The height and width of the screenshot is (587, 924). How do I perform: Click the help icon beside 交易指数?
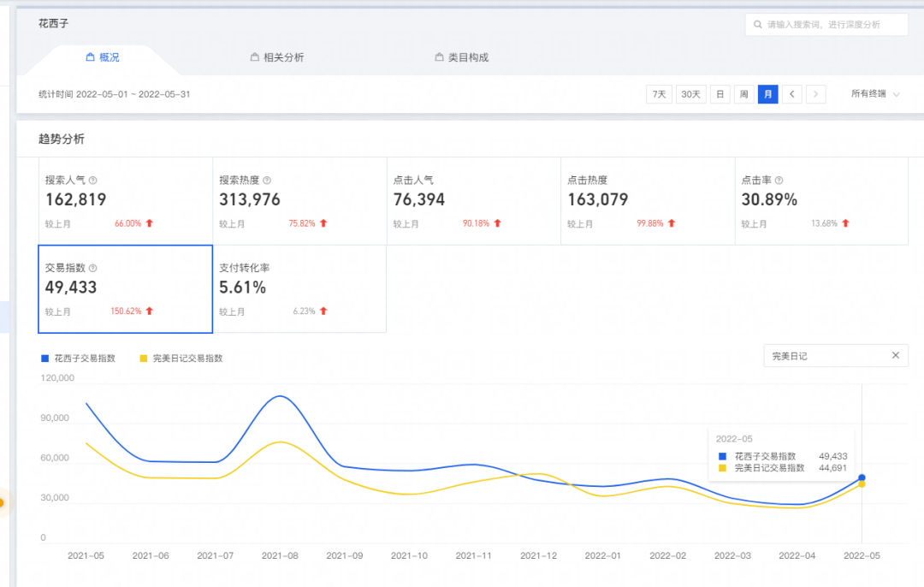tap(93, 268)
